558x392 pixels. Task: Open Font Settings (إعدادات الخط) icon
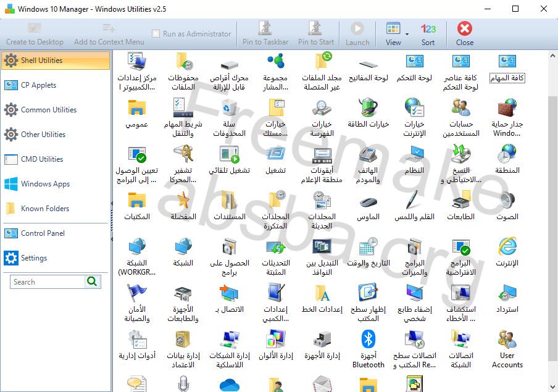(x=322, y=293)
